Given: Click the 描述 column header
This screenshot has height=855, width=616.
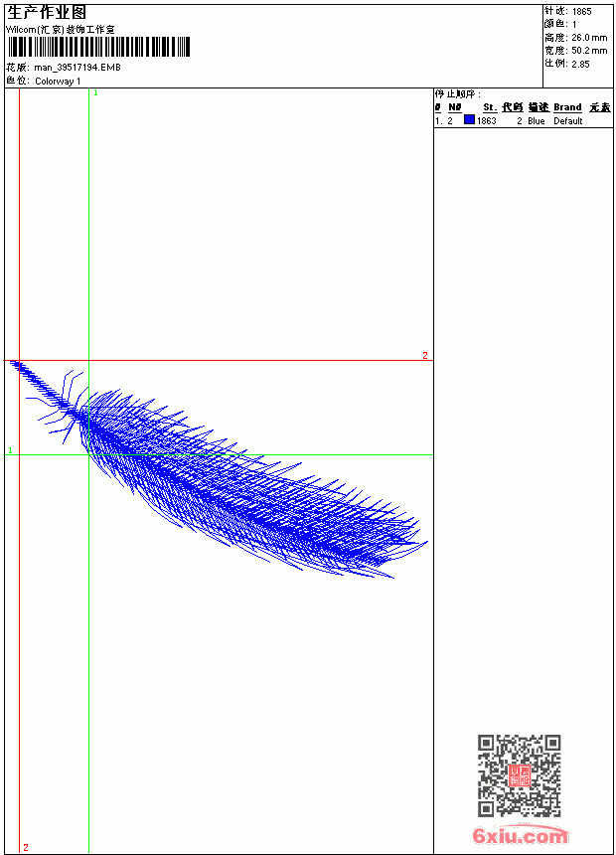Looking at the screenshot, I should pos(539,107).
